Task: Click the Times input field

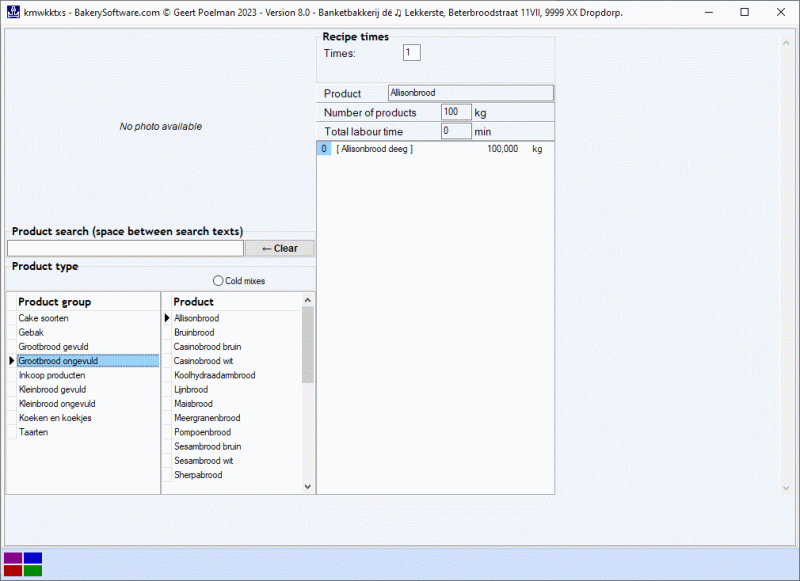Action: (411, 51)
